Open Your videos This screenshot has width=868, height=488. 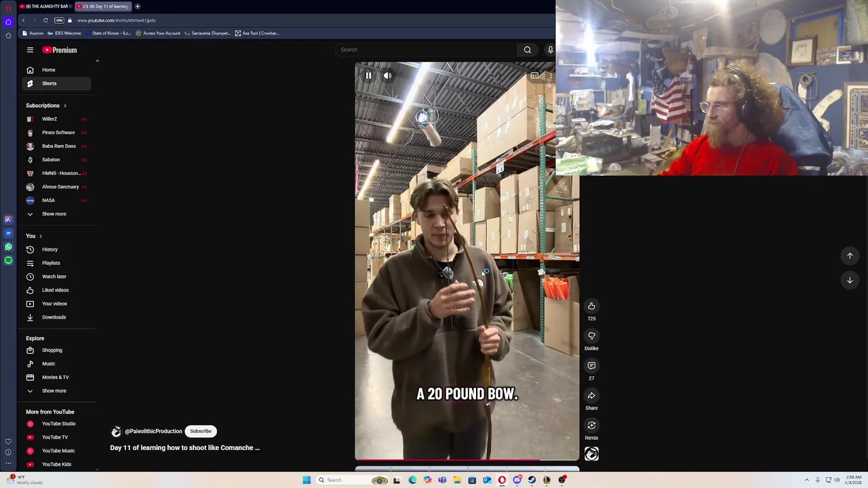pyautogui.click(x=57, y=304)
